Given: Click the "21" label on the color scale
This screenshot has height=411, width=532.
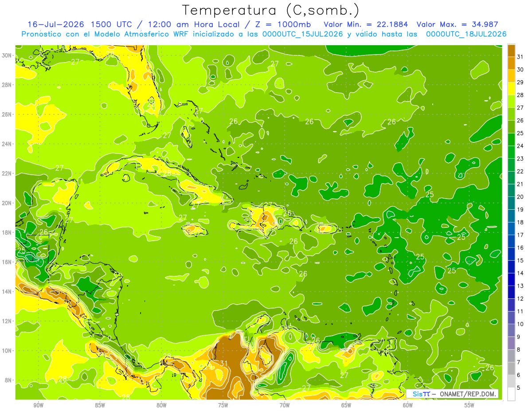Looking at the screenshot, I should 520,184.
